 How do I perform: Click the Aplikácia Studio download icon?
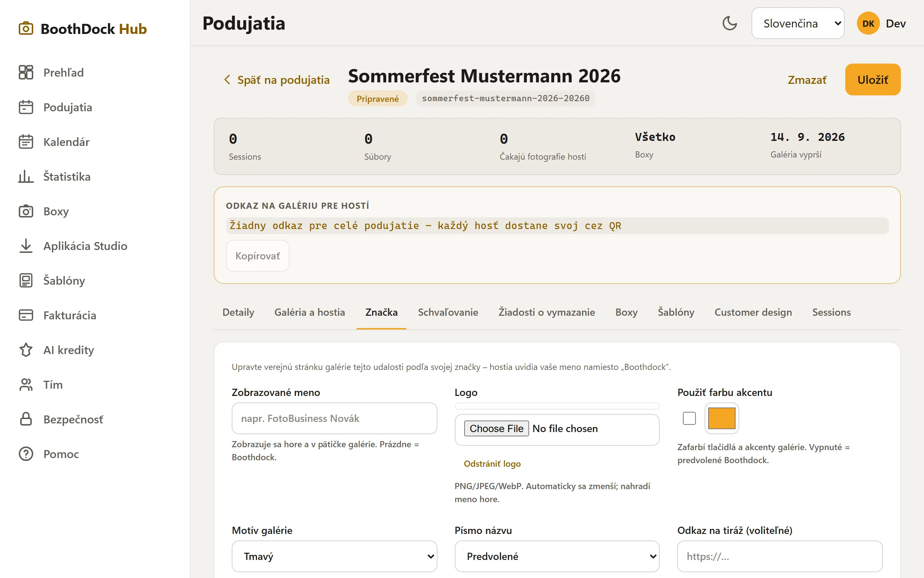tap(26, 246)
